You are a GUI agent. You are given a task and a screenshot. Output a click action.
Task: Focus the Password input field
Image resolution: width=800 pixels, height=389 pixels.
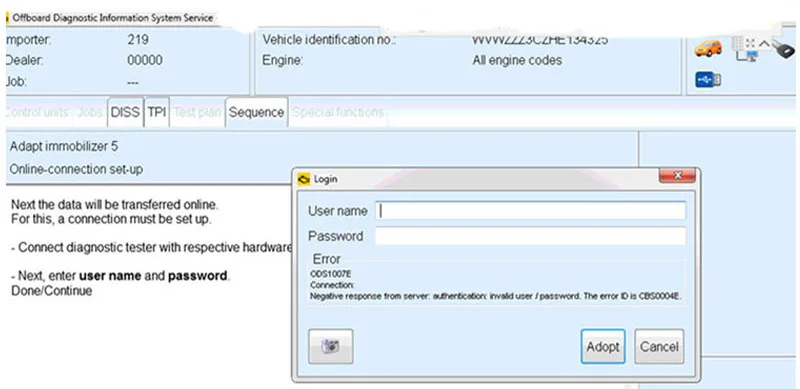pos(531,236)
